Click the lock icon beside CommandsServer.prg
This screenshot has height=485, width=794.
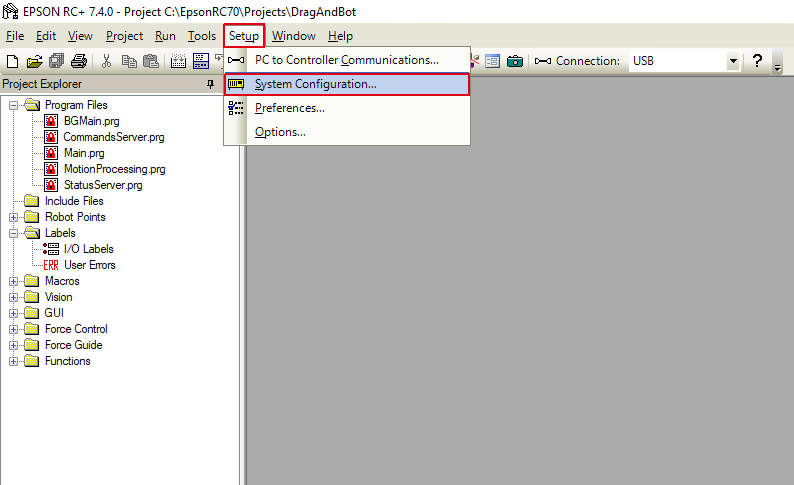click(51, 137)
